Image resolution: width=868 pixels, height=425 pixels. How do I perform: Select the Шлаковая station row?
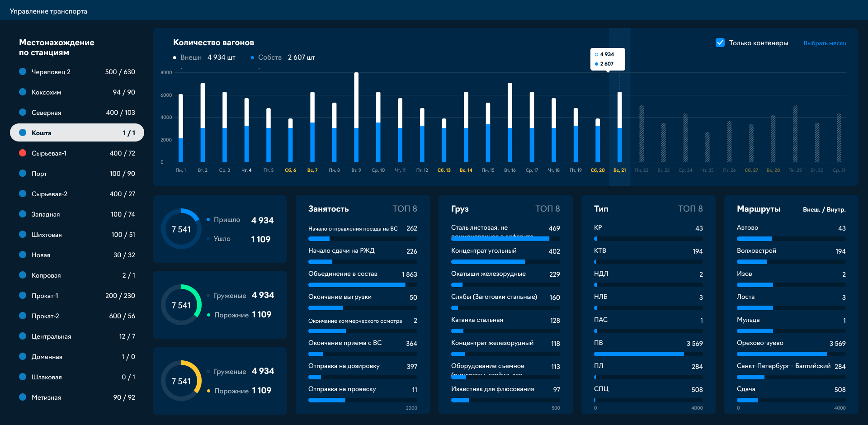(x=77, y=377)
